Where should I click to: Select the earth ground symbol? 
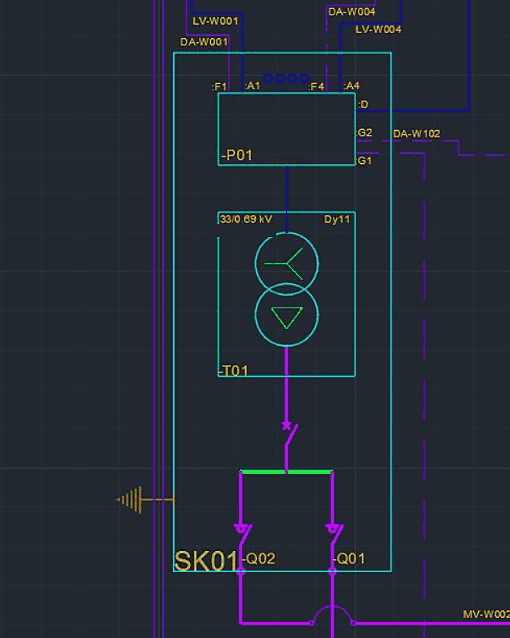tap(145, 500)
